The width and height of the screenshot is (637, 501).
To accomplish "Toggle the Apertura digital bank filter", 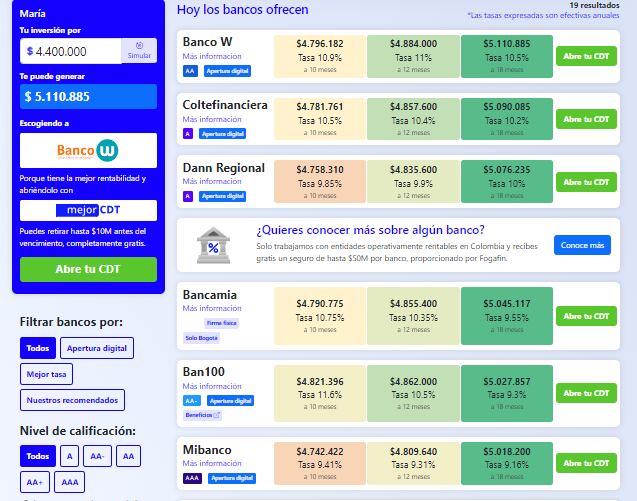I will [96, 348].
